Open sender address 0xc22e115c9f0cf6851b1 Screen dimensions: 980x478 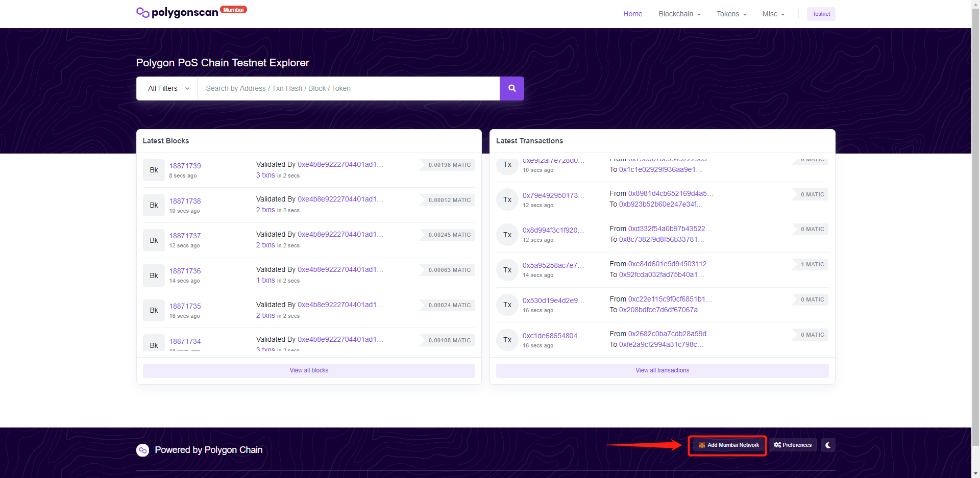tap(670, 299)
